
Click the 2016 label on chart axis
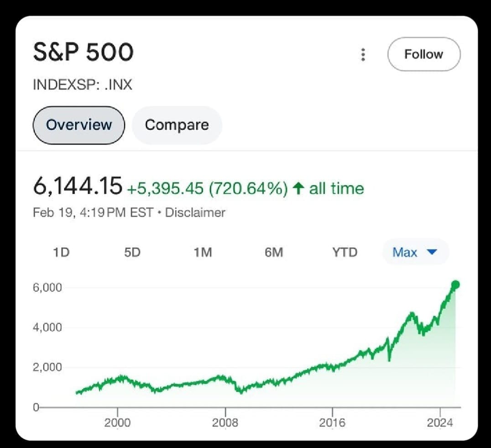[x=332, y=423]
